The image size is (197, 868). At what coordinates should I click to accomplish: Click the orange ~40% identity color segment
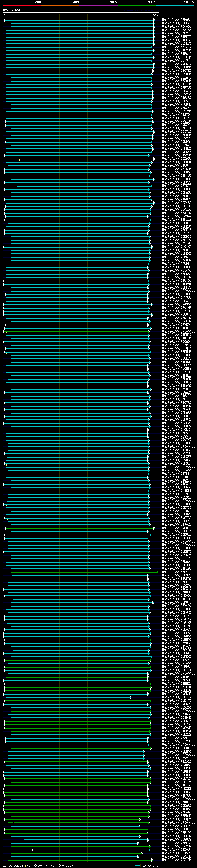60,6
